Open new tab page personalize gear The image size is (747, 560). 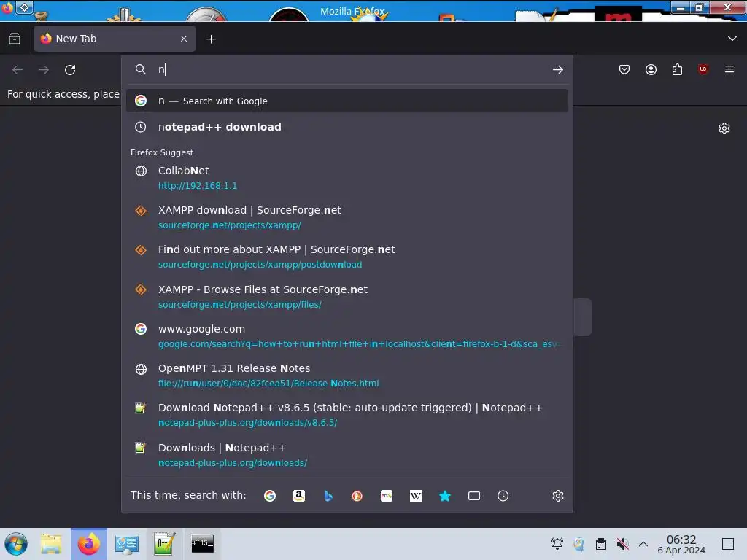click(x=724, y=128)
